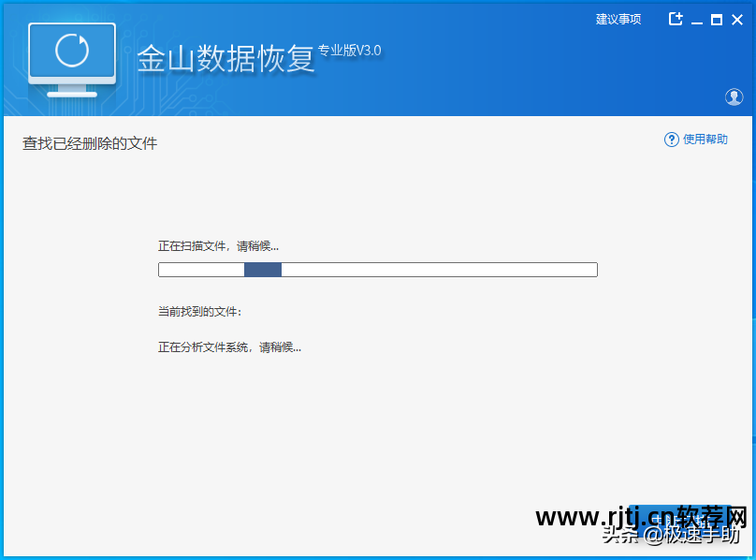This screenshot has width=756, height=560.
Task: Click the blue help circle beside 使用帮助
Action: [x=672, y=139]
